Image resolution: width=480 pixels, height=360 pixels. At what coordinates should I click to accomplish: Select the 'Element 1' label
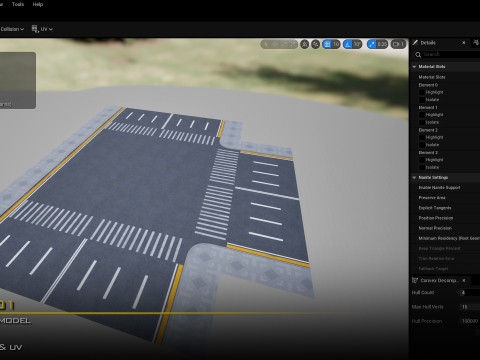tap(428, 107)
